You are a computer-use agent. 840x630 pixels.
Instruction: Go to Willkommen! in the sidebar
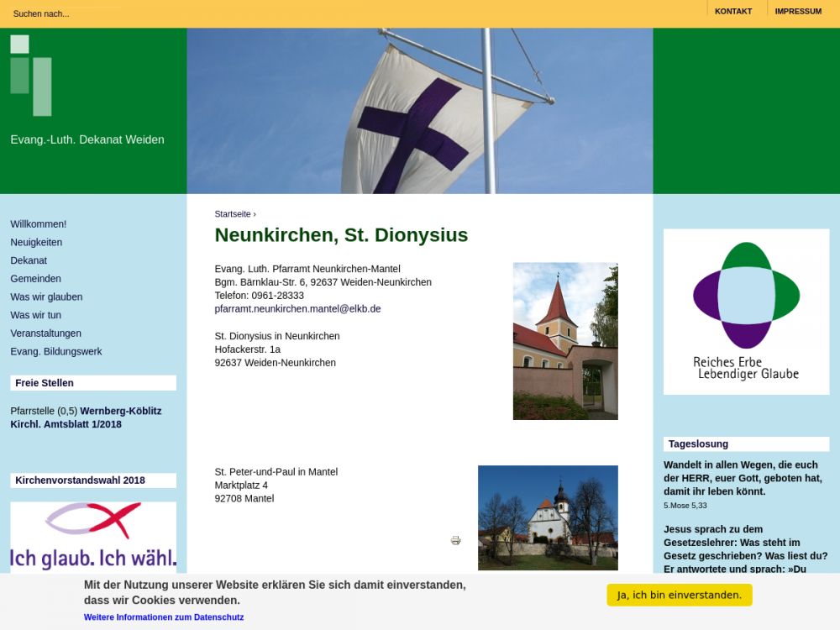[x=38, y=224]
